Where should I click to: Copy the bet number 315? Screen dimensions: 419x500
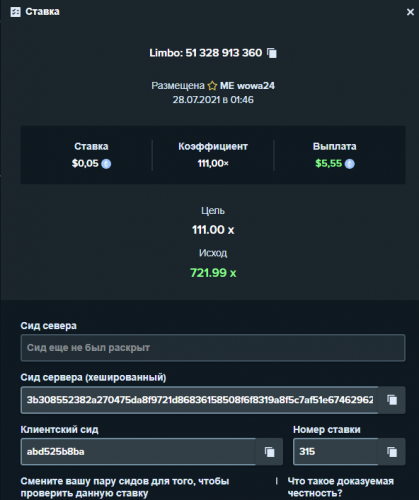pos(392,452)
